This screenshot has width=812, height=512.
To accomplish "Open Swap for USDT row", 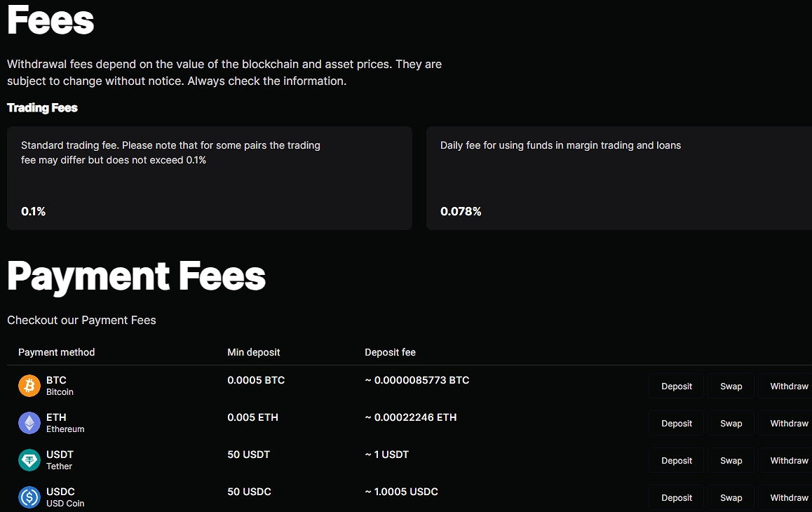I will [x=731, y=461].
